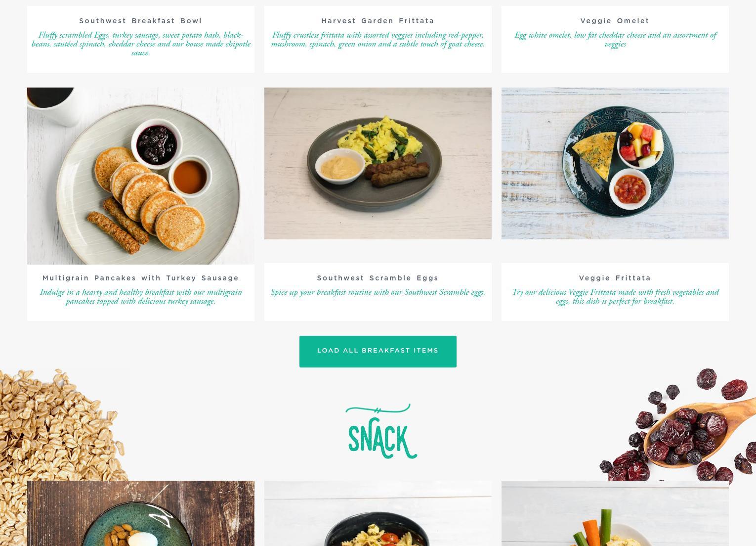Image resolution: width=756 pixels, height=546 pixels.
Task: Click the Load All Breakfast Items button
Action: (378, 351)
